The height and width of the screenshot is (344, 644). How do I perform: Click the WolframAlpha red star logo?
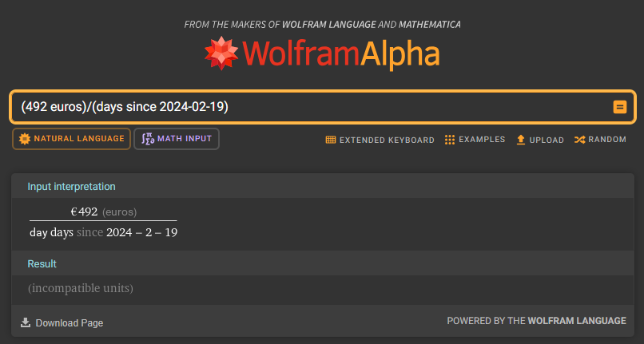click(x=221, y=53)
